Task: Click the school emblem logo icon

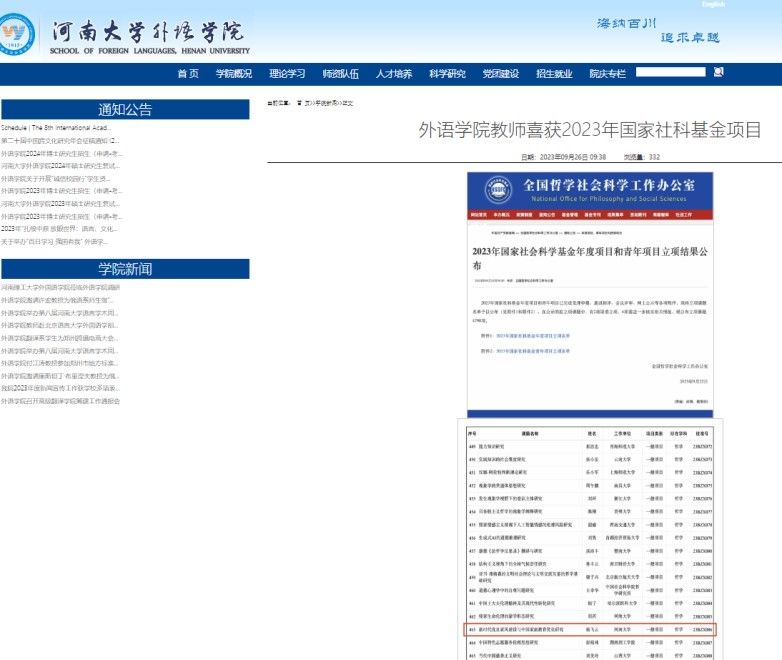Action: 16,33
